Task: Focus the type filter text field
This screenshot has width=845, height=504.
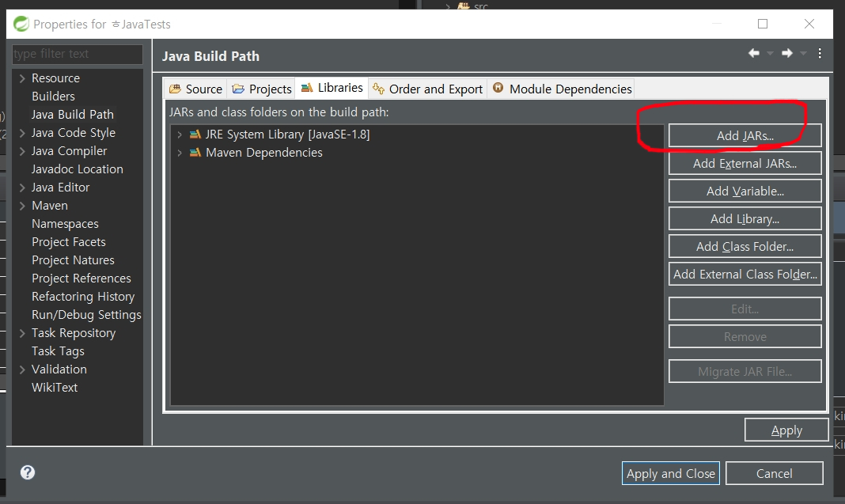Action: coord(77,54)
